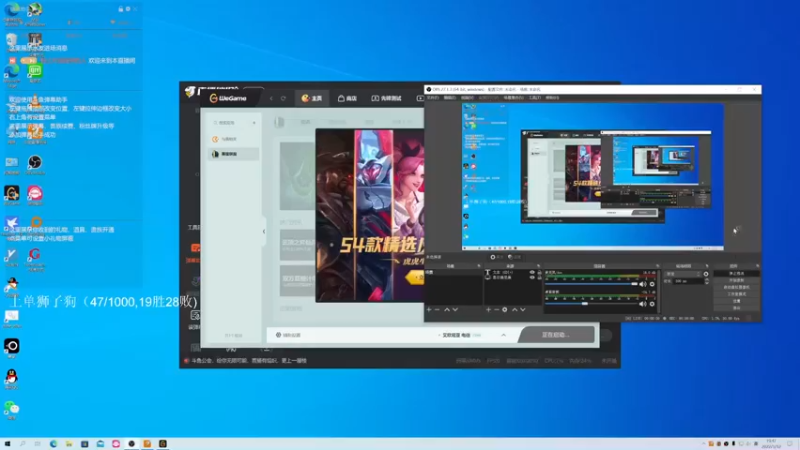The height and width of the screenshot is (450, 800).
Task: Undock the OBS Sources panel via header icon
Action: 538,266
